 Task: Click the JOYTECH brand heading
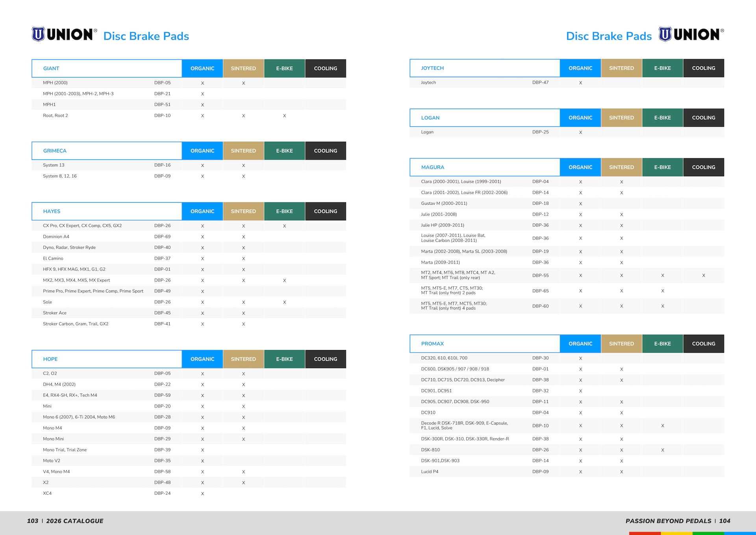click(432, 68)
